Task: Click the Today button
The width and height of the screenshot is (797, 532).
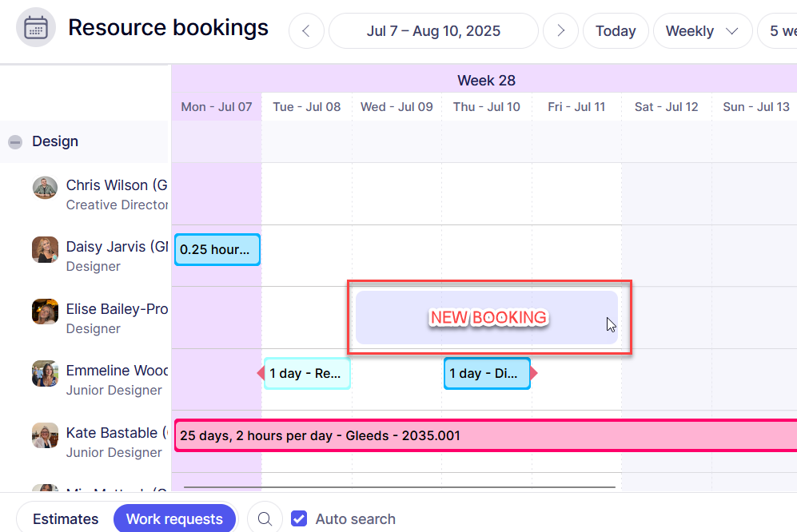Action: [x=615, y=31]
